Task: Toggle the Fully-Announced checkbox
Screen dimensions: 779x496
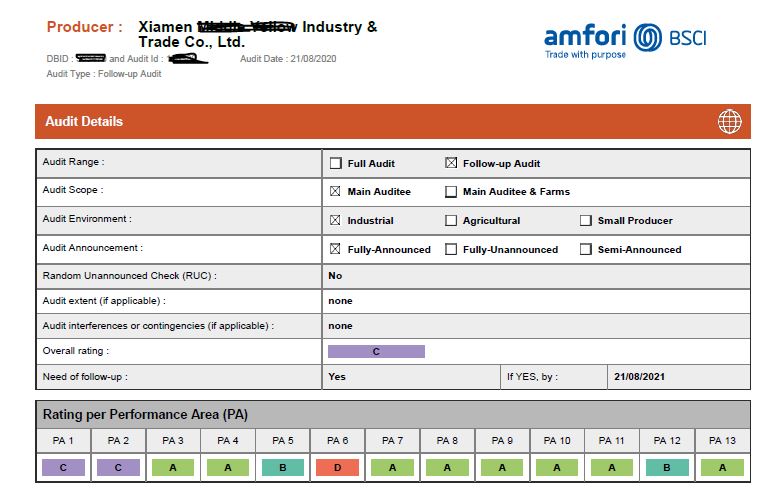Action: pos(335,249)
